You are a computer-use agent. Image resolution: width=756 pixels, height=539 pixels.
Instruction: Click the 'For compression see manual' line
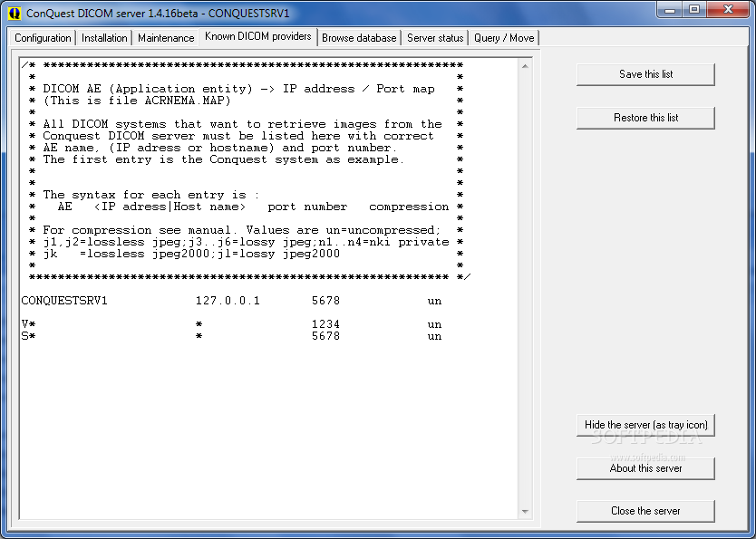tap(242, 230)
